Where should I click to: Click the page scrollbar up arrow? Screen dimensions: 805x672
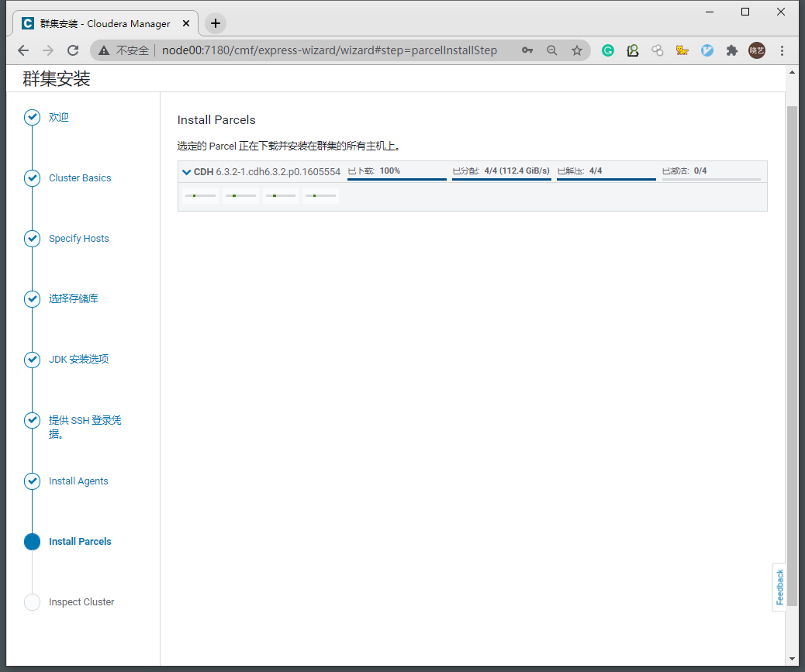pos(792,72)
